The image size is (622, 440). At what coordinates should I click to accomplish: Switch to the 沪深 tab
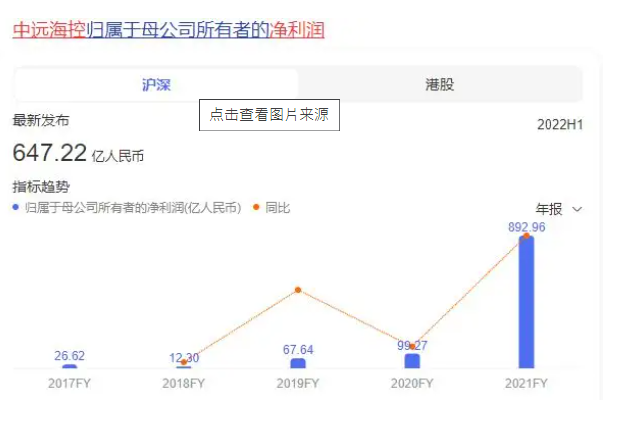click(x=156, y=85)
